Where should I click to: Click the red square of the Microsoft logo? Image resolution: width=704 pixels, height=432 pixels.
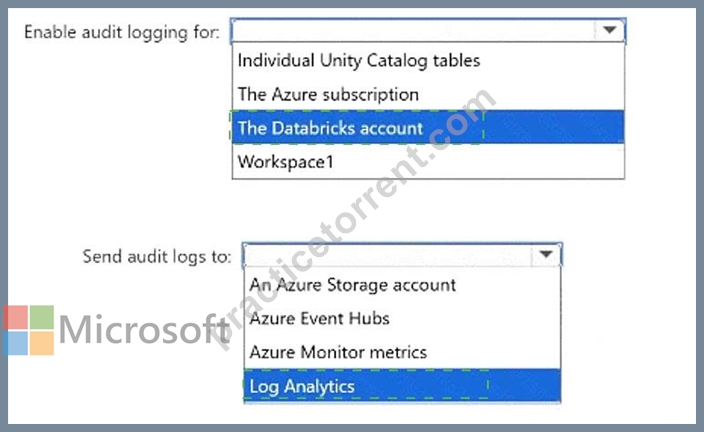tap(15, 317)
